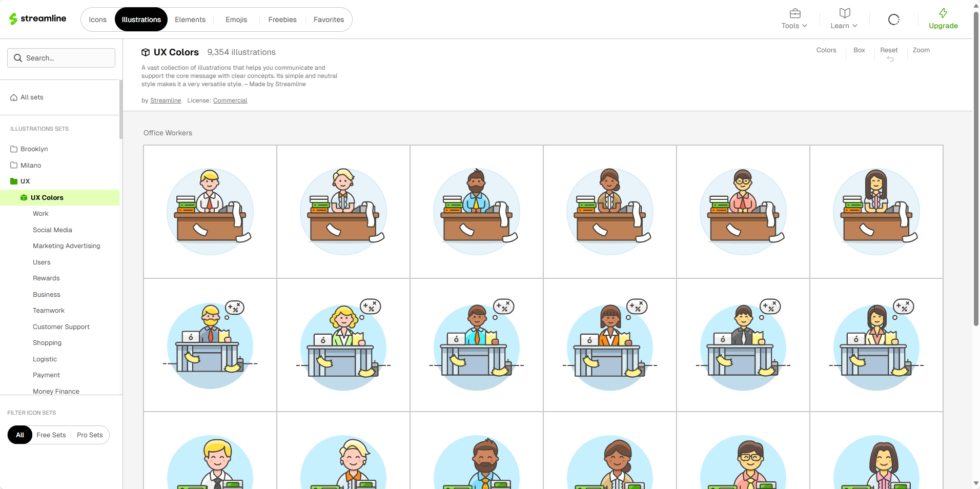Click the UX Colors cube icon in sidebar
The image size is (980, 489).
24,198
